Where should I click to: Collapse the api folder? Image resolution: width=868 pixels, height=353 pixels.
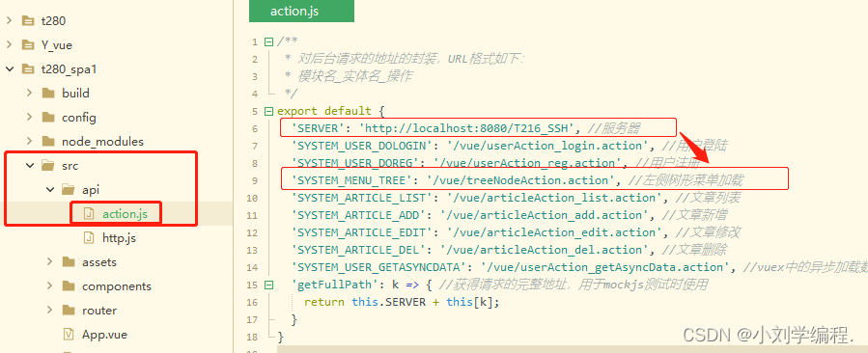(50, 190)
